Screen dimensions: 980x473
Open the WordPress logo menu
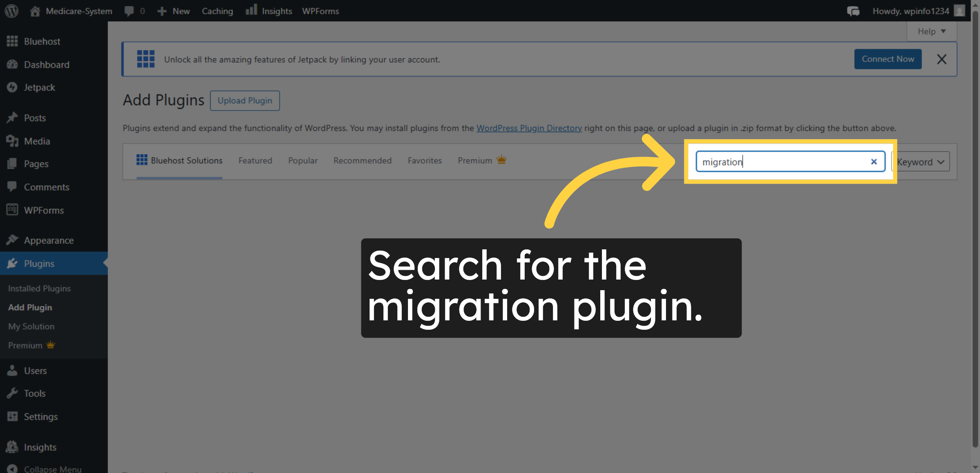click(x=11, y=11)
